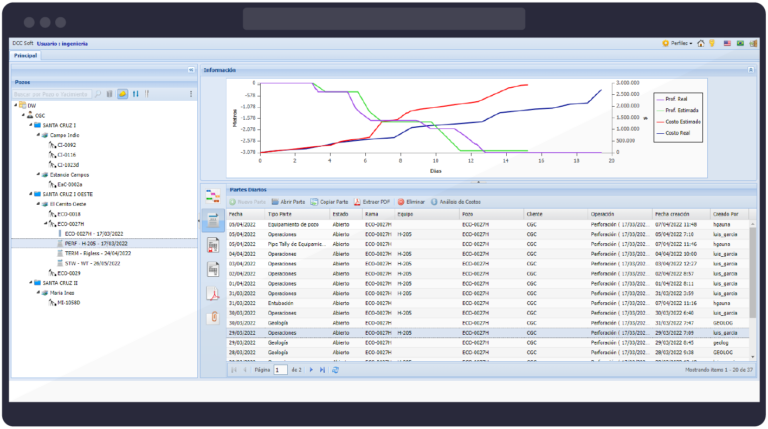
Task: Click the blue sort arrows icon
Action: (136, 94)
